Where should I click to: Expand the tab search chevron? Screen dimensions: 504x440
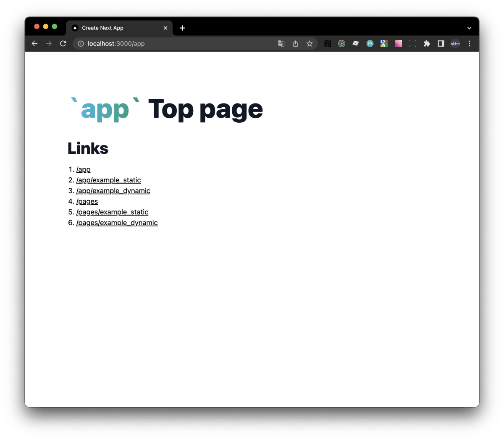(x=469, y=28)
